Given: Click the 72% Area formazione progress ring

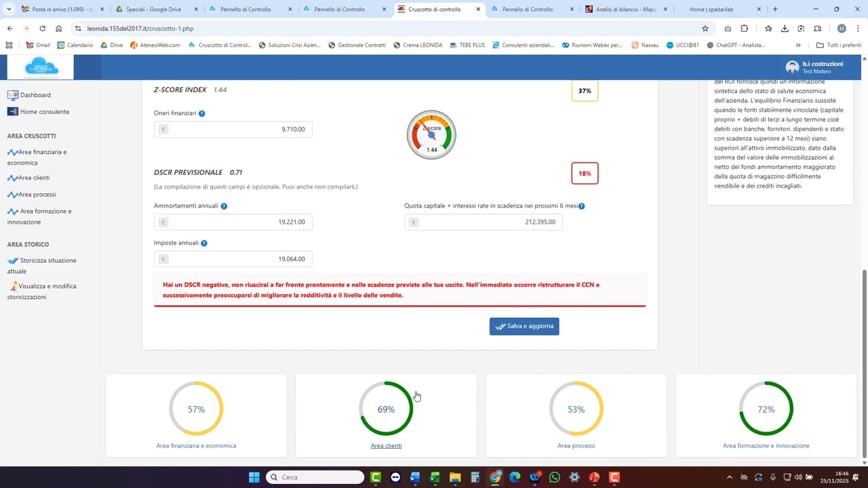Looking at the screenshot, I should [766, 409].
